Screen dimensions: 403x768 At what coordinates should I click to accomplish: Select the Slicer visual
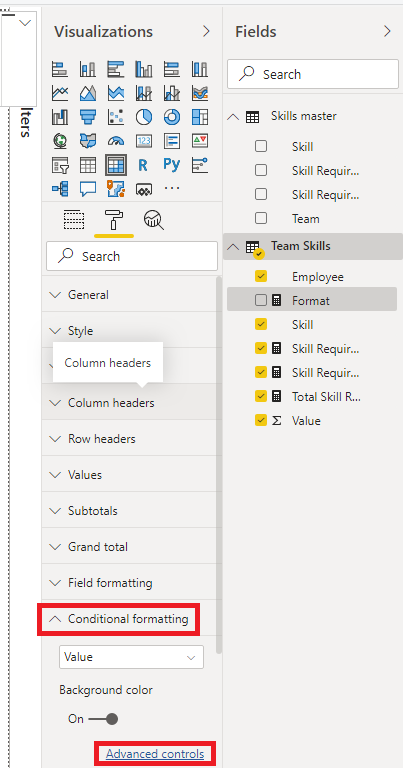pyautogui.click(x=60, y=165)
